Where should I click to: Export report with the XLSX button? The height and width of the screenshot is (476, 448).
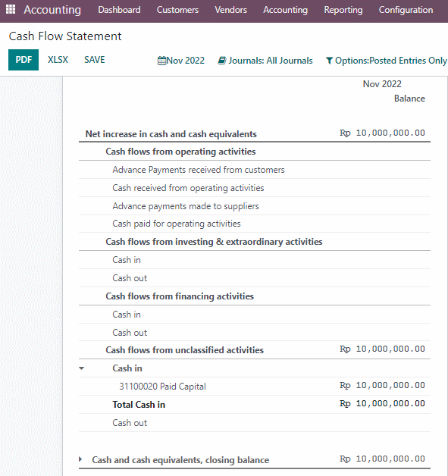pyautogui.click(x=58, y=59)
